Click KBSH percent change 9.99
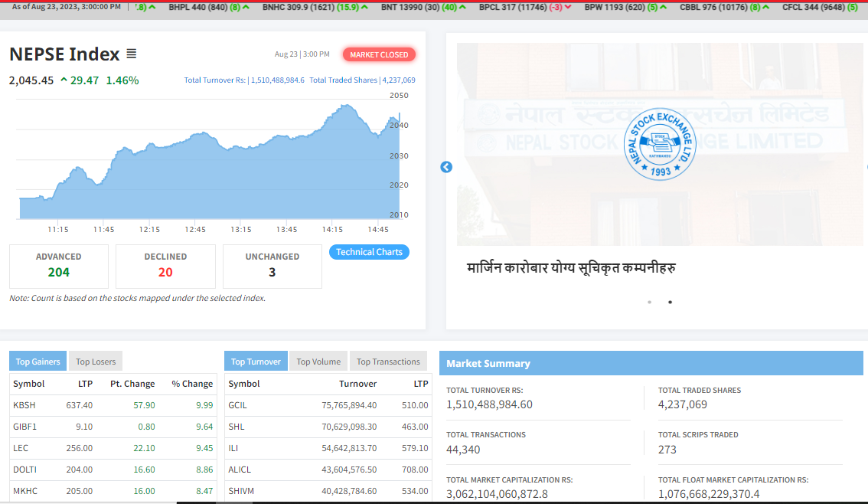Image resolution: width=868 pixels, height=504 pixels. pos(204,405)
